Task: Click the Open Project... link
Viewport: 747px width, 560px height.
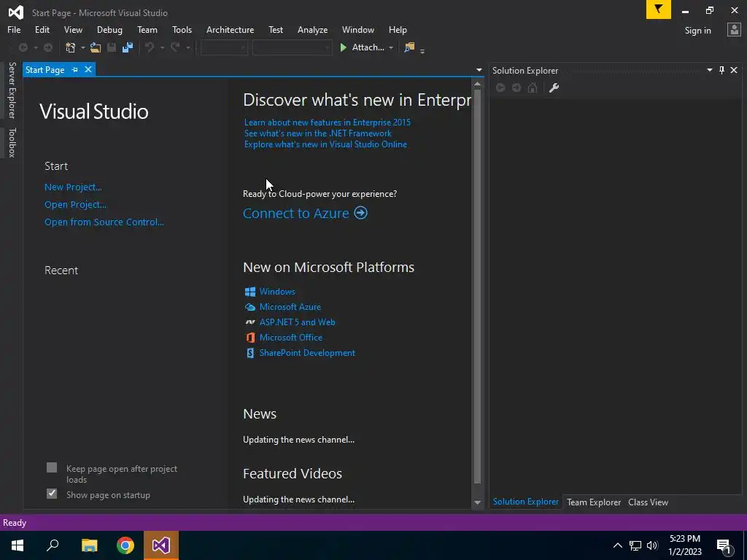Action: click(75, 205)
